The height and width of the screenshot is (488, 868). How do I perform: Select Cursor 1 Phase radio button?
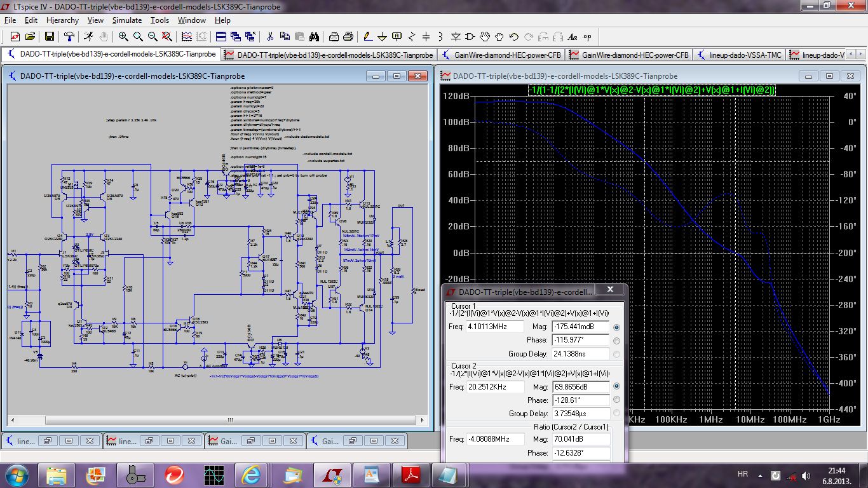pos(616,340)
